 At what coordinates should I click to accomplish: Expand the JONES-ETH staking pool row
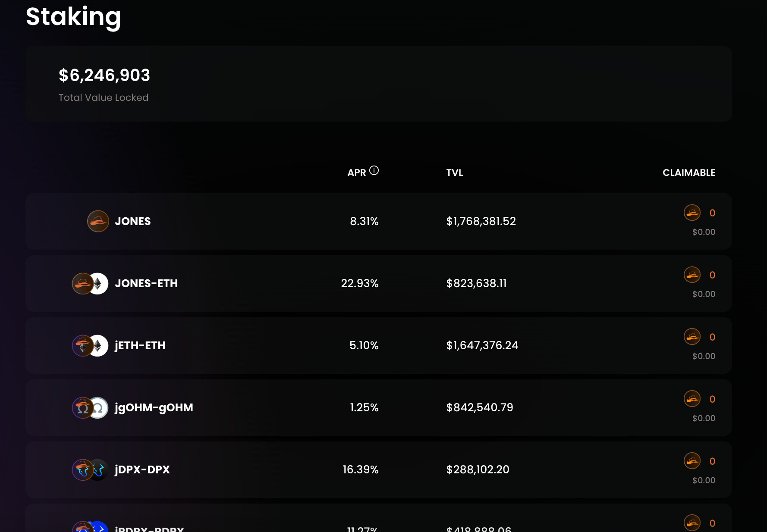click(379, 283)
